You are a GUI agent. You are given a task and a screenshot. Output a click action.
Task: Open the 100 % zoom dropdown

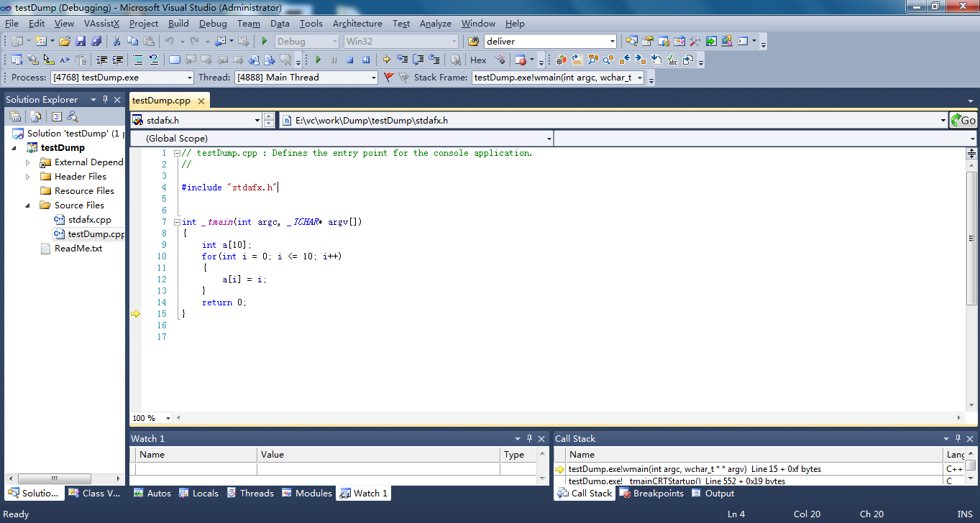tap(168, 418)
